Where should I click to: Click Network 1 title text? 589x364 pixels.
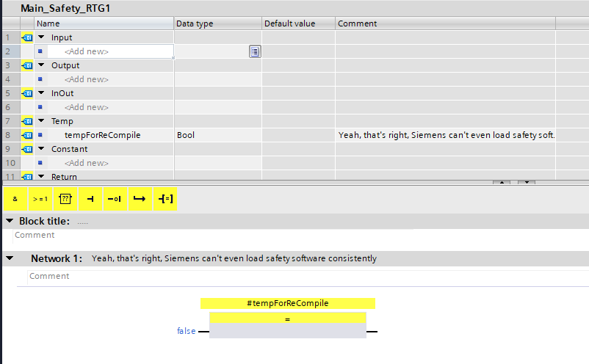coord(234,258)
